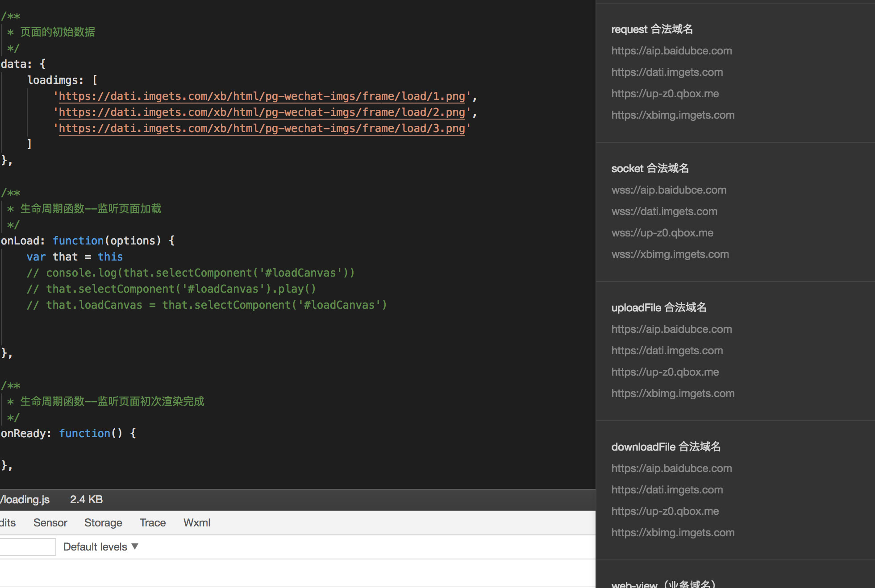Click aip.baidubce.com under request domains
This screenshot has height=588, width=875.
[671, 51]
